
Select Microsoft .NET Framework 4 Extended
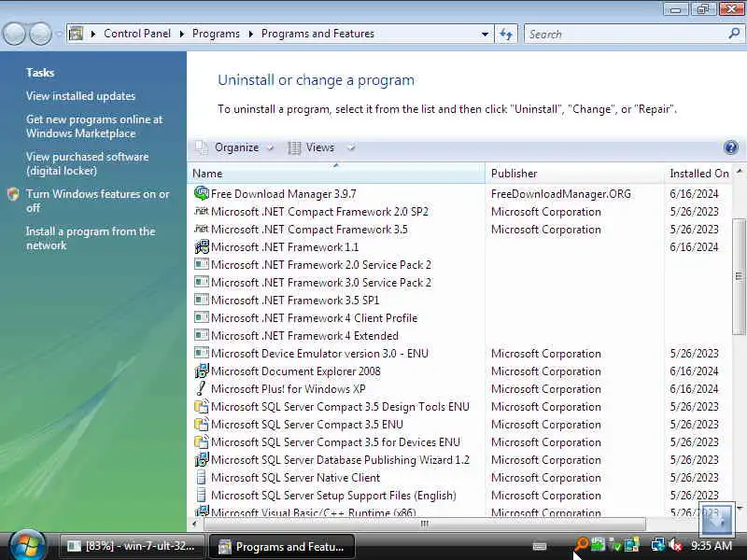304,336
